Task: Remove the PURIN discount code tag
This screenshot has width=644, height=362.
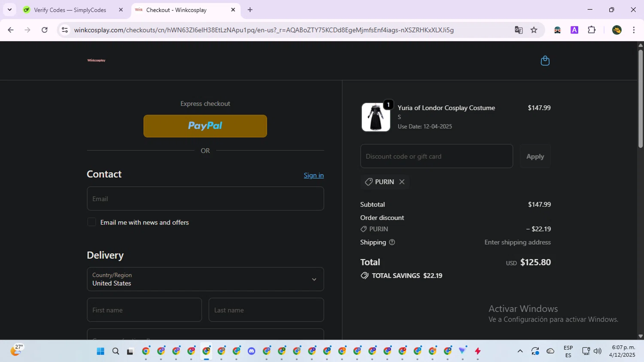Action: click(x=402, y=182)
